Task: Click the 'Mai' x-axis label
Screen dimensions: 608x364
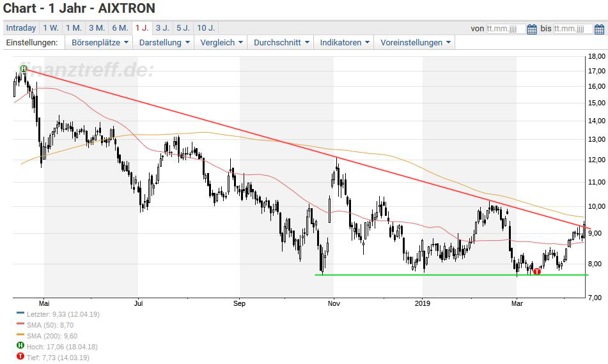Action: click(44, 303)
